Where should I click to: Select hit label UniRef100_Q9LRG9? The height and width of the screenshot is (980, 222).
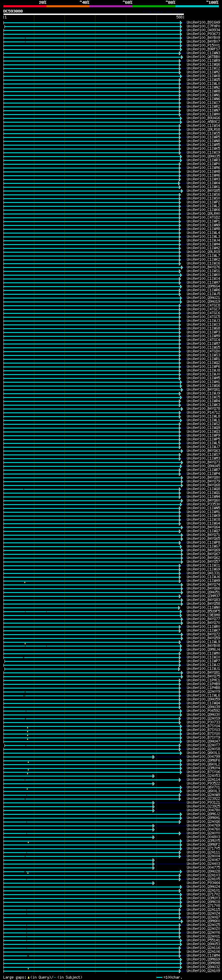(x=203, y=251)
